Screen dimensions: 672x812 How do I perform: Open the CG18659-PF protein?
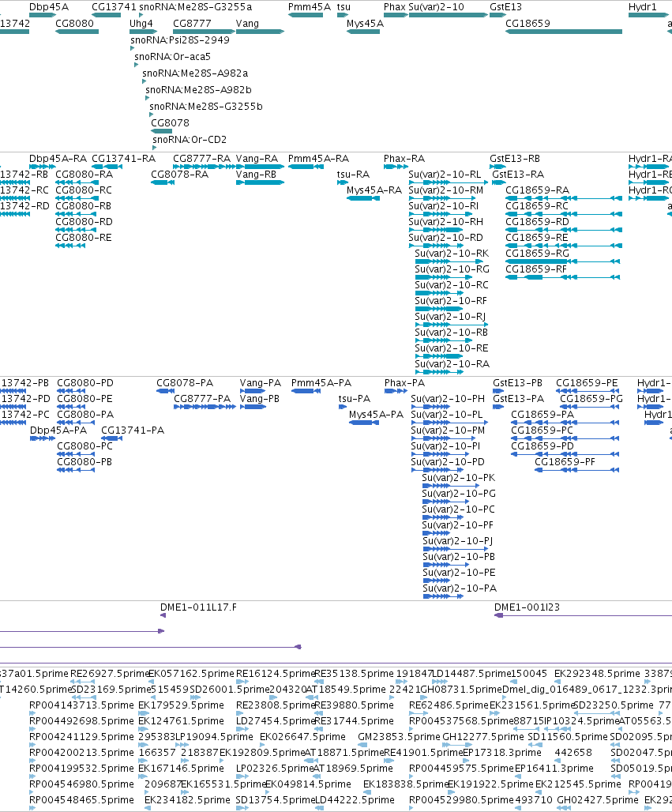565,462
